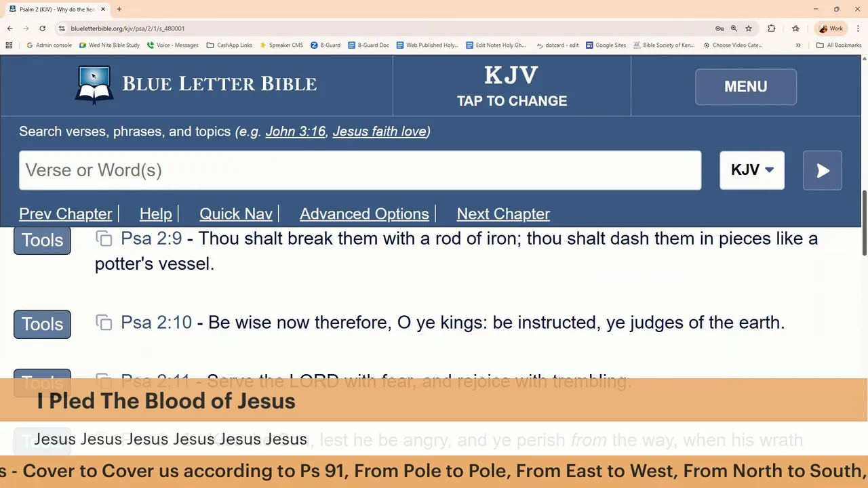Bookmark this page with star icon
Viewport: 868px width, 488px height.
point(749,28)
